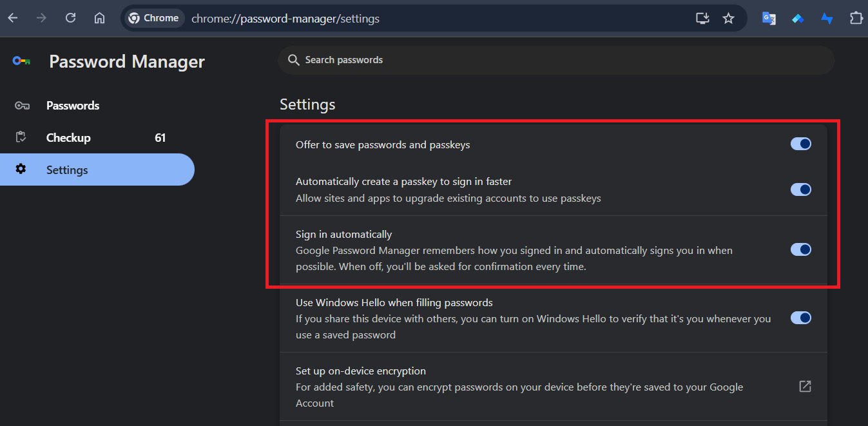Open on-device encryption external link icon
This screenshot has height=426, width=868.
click(805, 386)
